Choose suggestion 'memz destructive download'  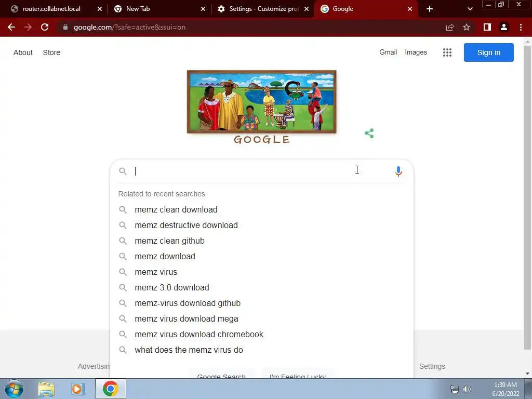262,225
